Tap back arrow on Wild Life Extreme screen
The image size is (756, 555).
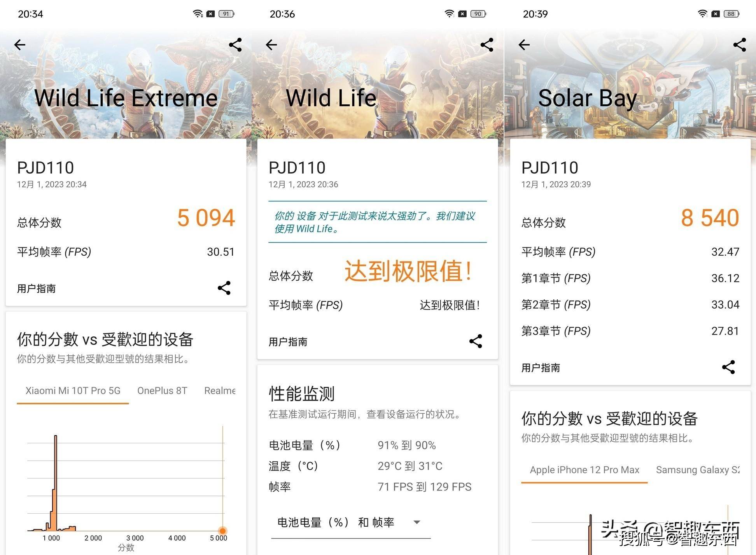coord(20,45)
